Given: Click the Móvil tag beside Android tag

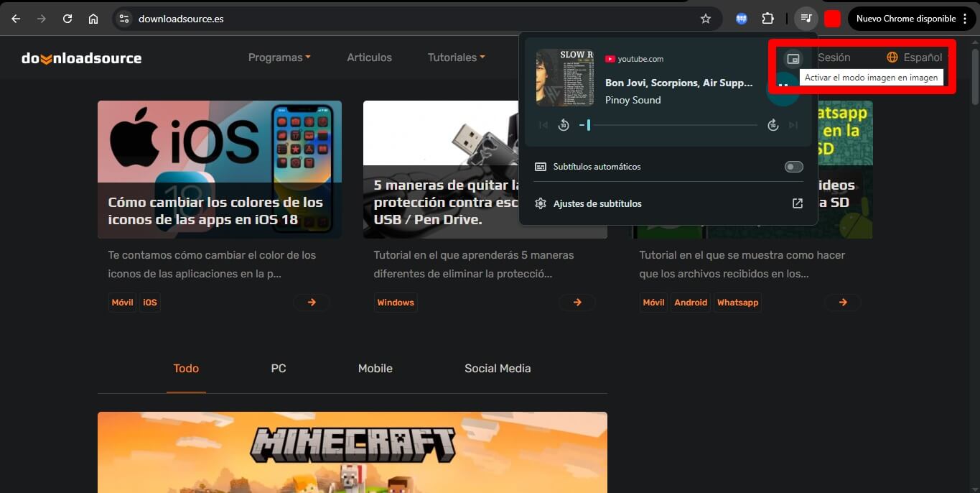Looking at the screenshot, I should click(x=653, y=303).
